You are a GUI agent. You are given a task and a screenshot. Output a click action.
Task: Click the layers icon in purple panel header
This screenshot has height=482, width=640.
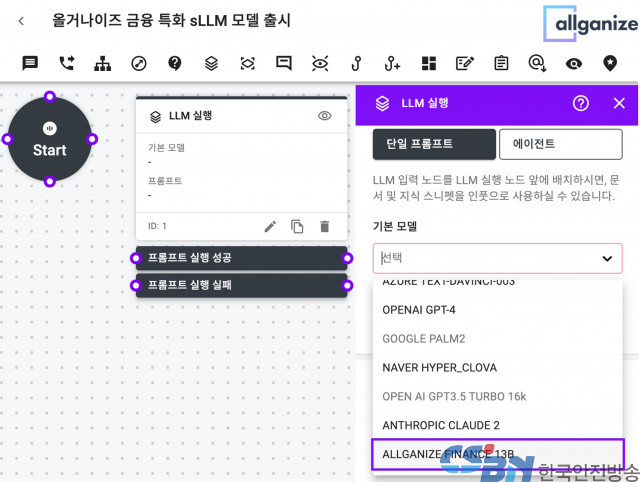[382, 103]
